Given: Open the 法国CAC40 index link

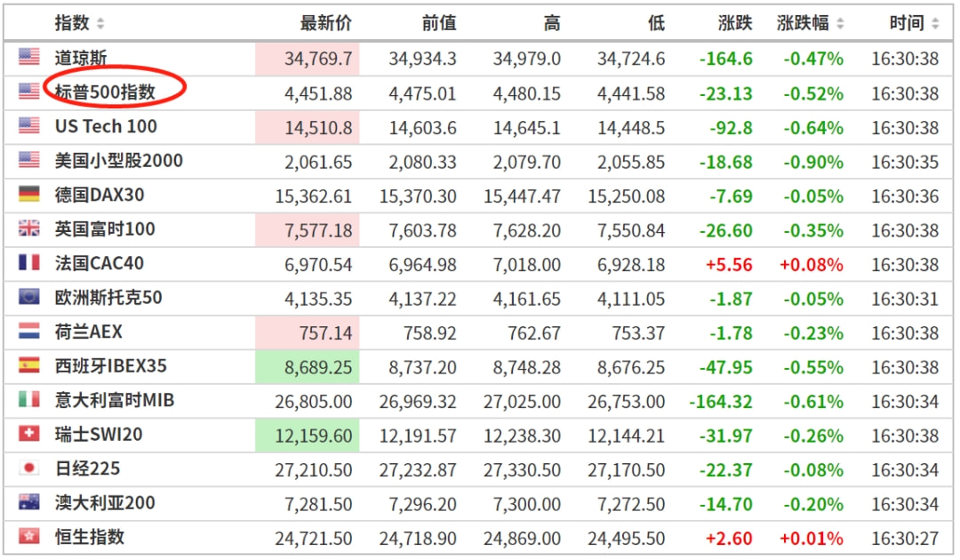Looking at the screenshot, I should click(100, 263).
